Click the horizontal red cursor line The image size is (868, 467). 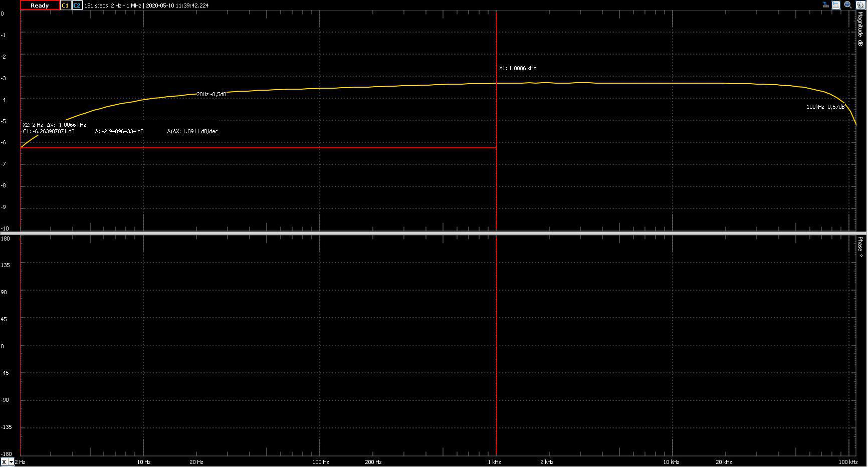(x=258, y=148)
